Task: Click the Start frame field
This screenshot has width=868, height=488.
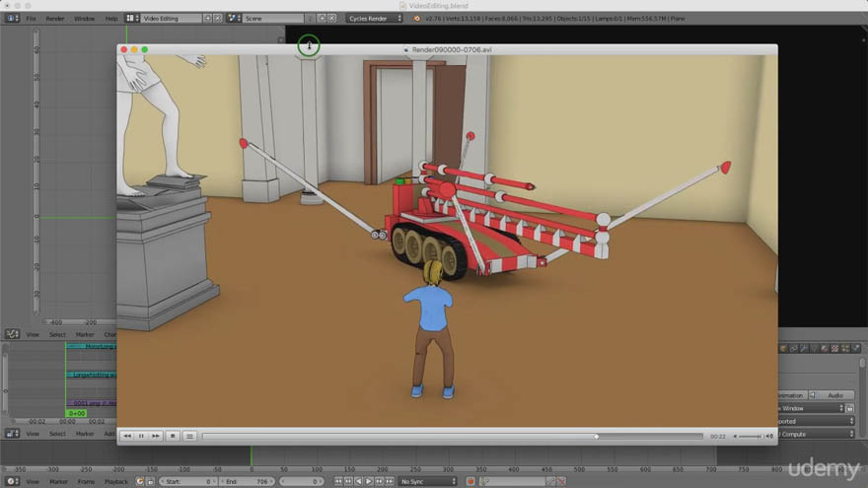Action: click(188, 481)
